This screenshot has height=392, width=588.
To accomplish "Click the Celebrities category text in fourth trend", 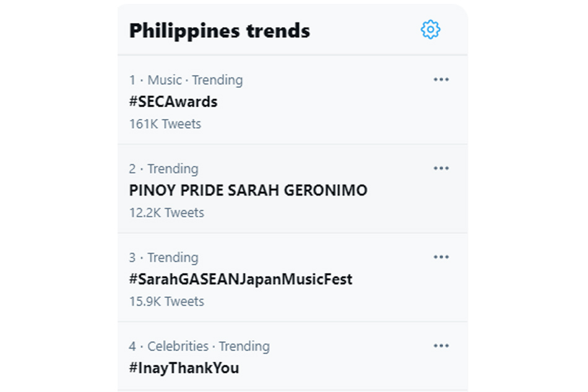I will (x=178, y=346).
